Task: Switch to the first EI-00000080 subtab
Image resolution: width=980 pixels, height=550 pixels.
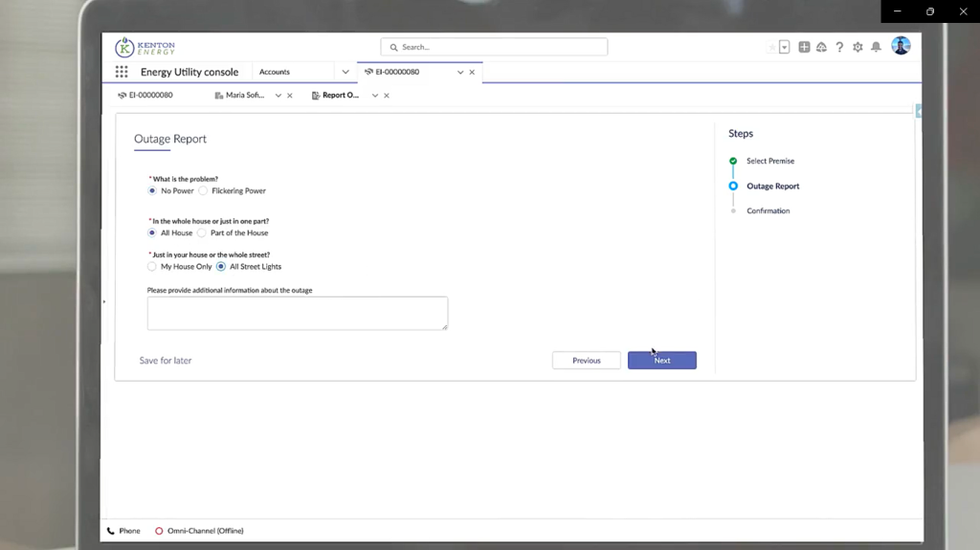Action: point(150,96)
